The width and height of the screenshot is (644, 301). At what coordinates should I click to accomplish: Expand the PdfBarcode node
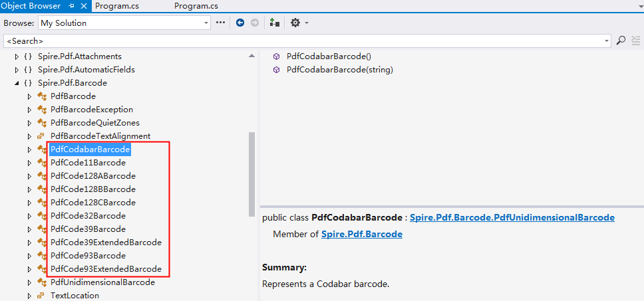pos(29,97)
